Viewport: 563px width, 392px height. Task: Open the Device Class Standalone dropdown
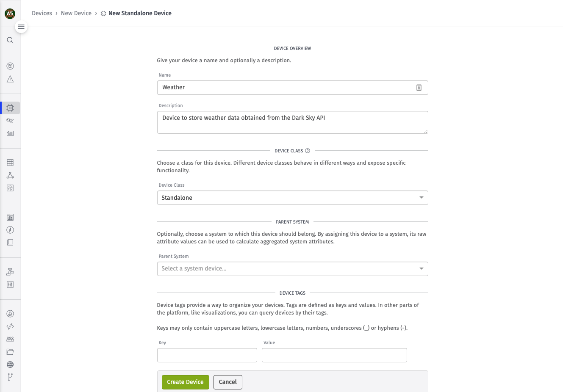(292, 198)
